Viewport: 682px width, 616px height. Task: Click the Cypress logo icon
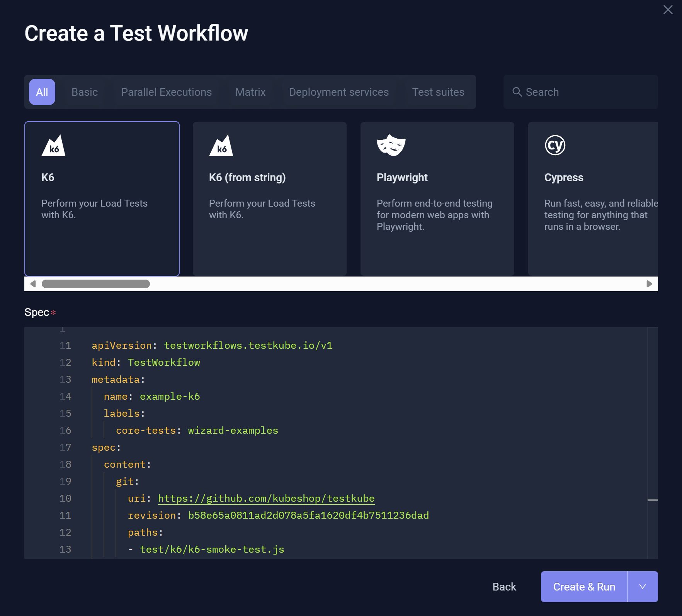tap(555, 145)
